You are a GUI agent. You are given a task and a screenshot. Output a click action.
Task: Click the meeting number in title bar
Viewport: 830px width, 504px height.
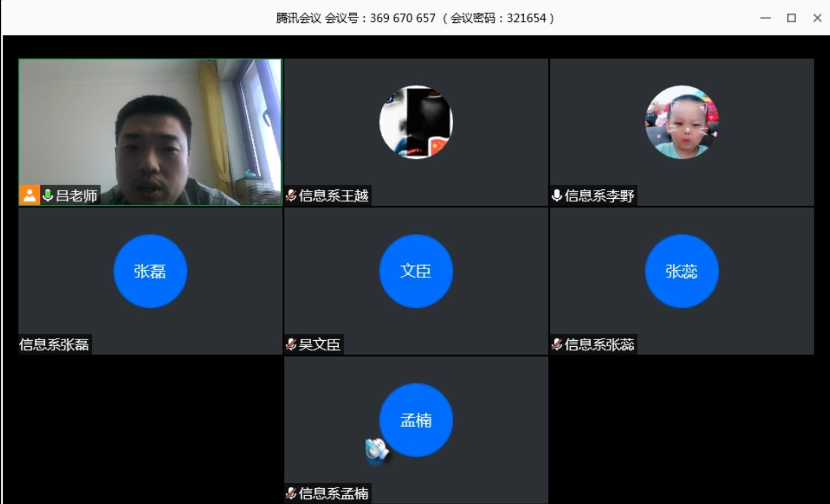[402, 18]
